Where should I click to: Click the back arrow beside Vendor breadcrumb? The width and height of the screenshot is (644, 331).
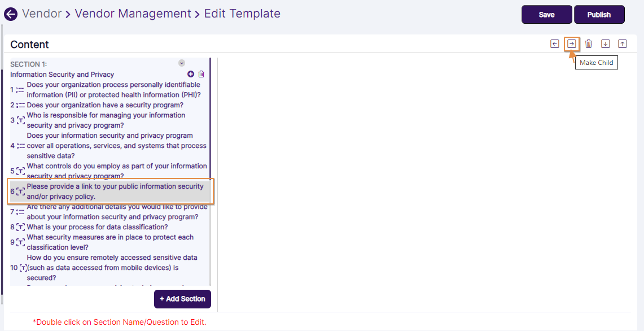[11, 14]
